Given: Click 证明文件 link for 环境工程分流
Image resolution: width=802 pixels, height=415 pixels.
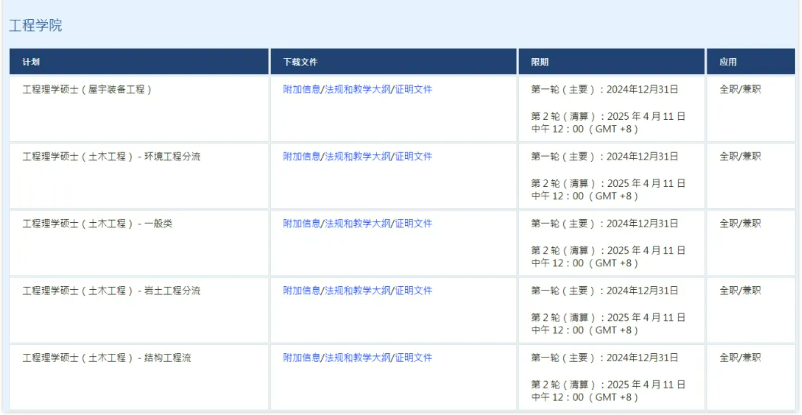Looking at the screenshot, I should (x=413, y=156).
